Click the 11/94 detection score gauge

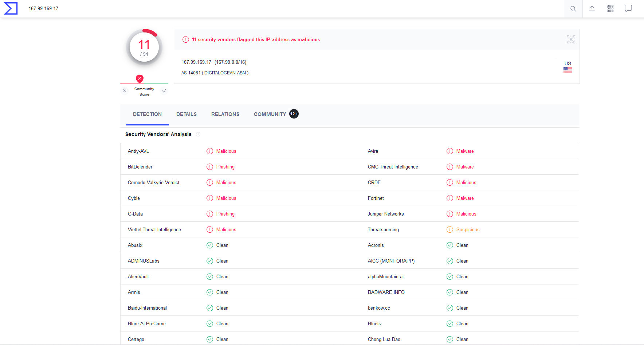[x=144, y=47]
